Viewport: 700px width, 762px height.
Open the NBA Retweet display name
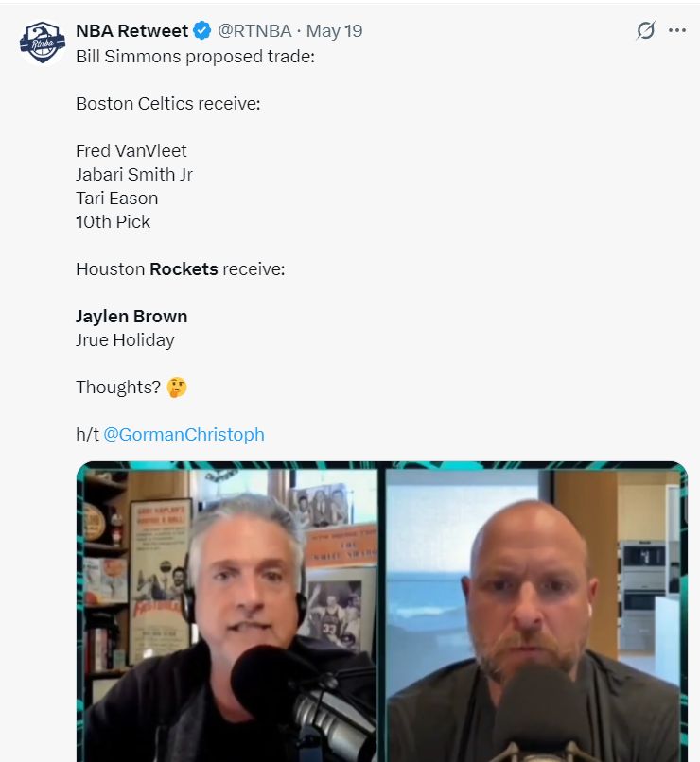(x=131, y=30)
